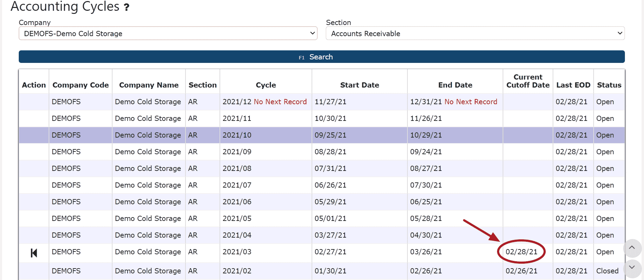Click Demo Cold Storage name in 2021/09 row
Viewport: 644px width, 280px height.
coord(148,152)
